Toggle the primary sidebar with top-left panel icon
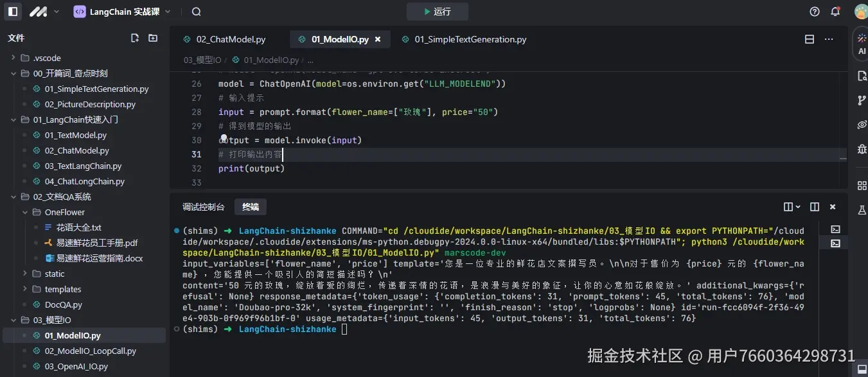Image resolution: width=868 pixels, height=377 pixels. (12, 11)
